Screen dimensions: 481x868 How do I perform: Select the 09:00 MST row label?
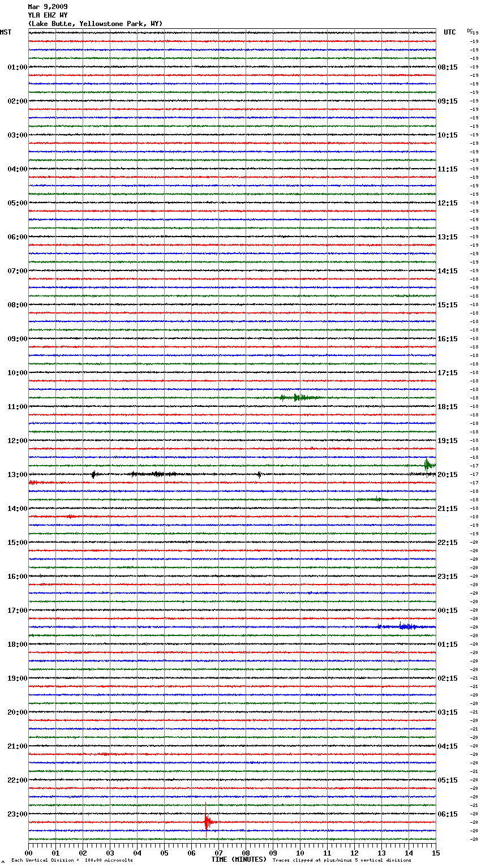tap(17, 339)
